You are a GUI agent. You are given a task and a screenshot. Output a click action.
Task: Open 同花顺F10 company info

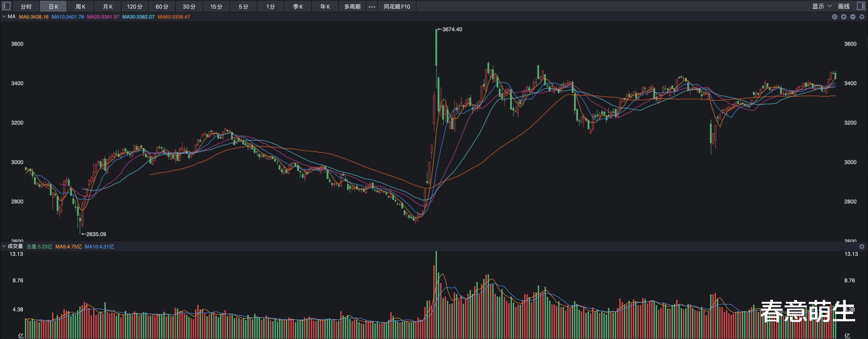397,7
